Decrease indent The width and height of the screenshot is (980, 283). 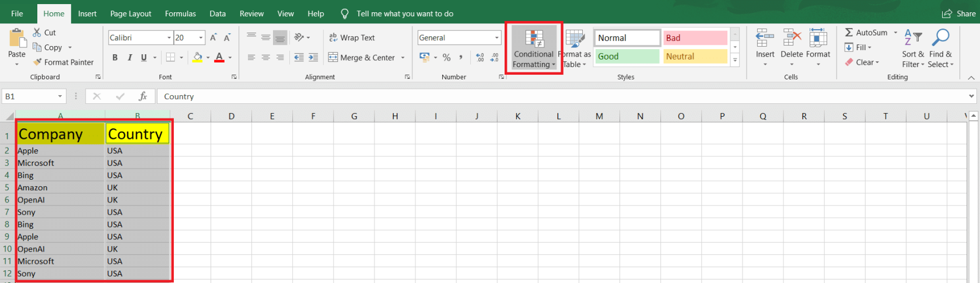point(299,57)
